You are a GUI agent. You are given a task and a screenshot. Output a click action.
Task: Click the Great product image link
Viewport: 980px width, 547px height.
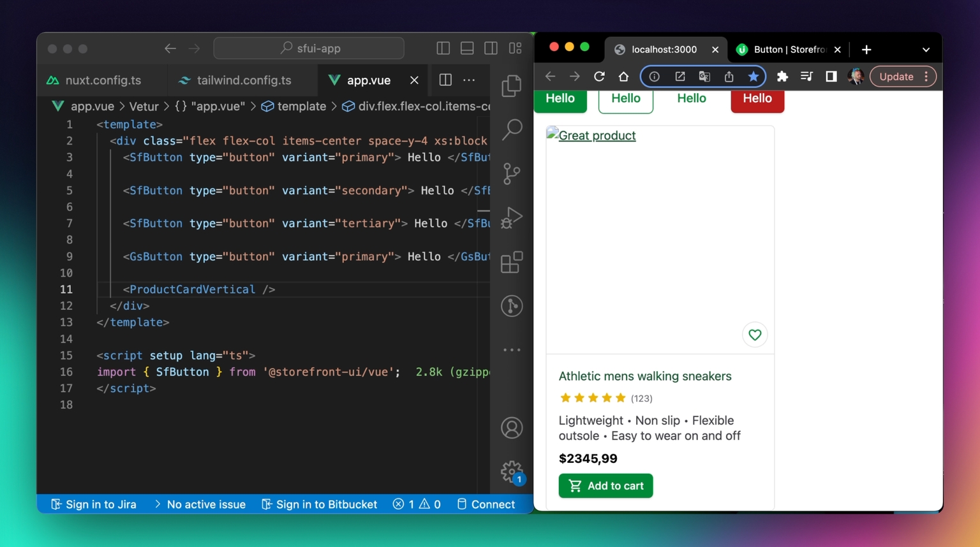pos(591,135)
